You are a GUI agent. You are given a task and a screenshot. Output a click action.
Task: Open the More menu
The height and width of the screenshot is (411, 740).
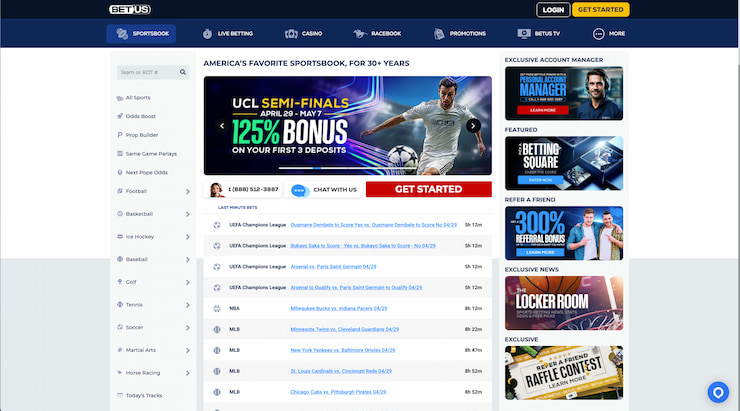(609, 34)
